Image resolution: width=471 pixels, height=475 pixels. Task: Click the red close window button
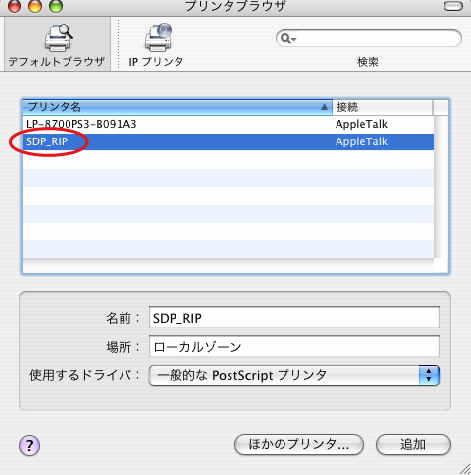[x=14, y=6]
